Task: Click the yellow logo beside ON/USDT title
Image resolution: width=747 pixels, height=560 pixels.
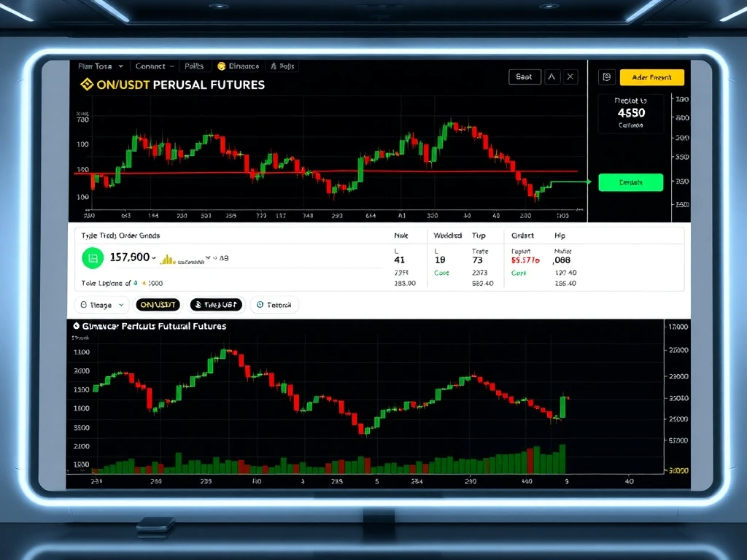Action: click(x=87, y=85)
